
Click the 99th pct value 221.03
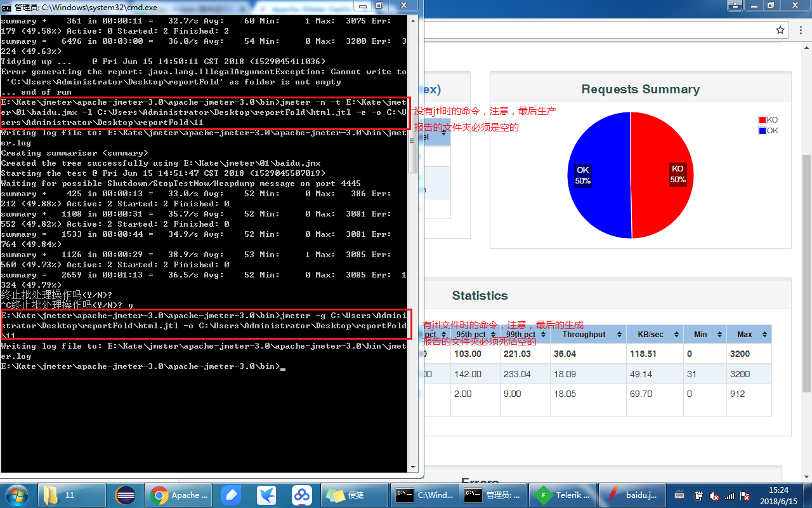pyautogui.click(x=517, y=354)
